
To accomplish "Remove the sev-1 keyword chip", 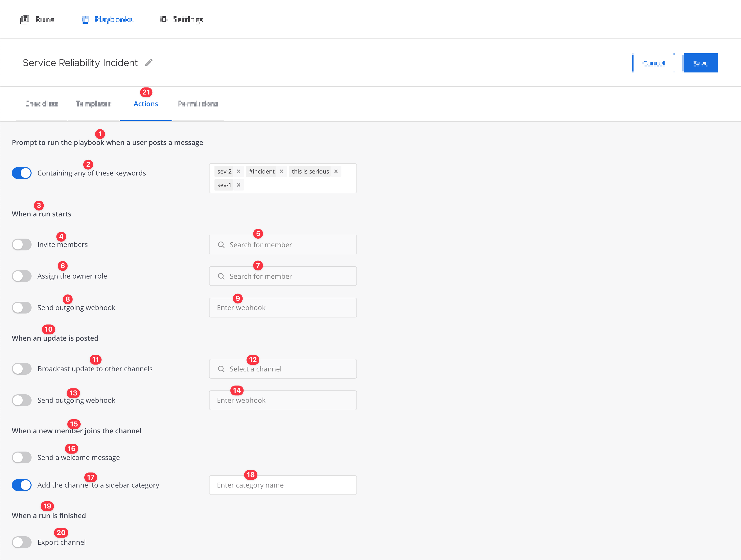I will pyautogui.click(x=239, y=185).
